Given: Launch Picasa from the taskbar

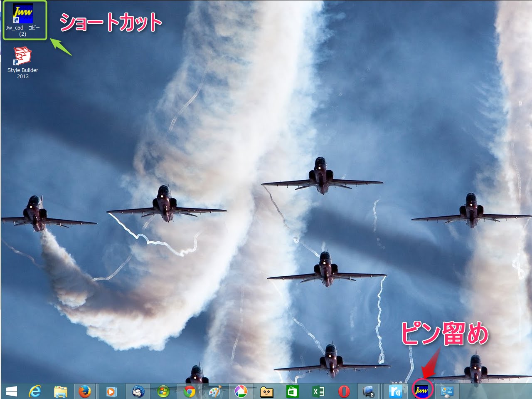Looking at the screenshot, I should tap(241, 392).
